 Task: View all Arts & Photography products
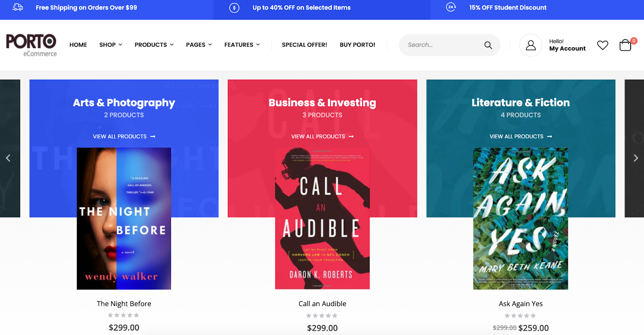(124, 136)
